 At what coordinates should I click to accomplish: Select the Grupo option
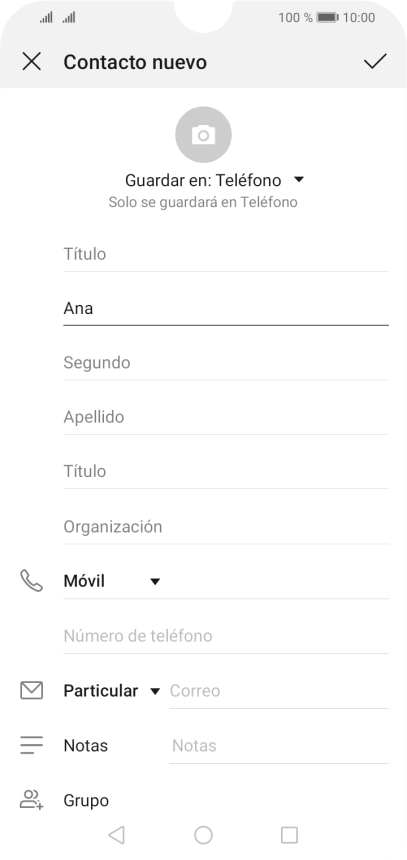tap(86, 800)
